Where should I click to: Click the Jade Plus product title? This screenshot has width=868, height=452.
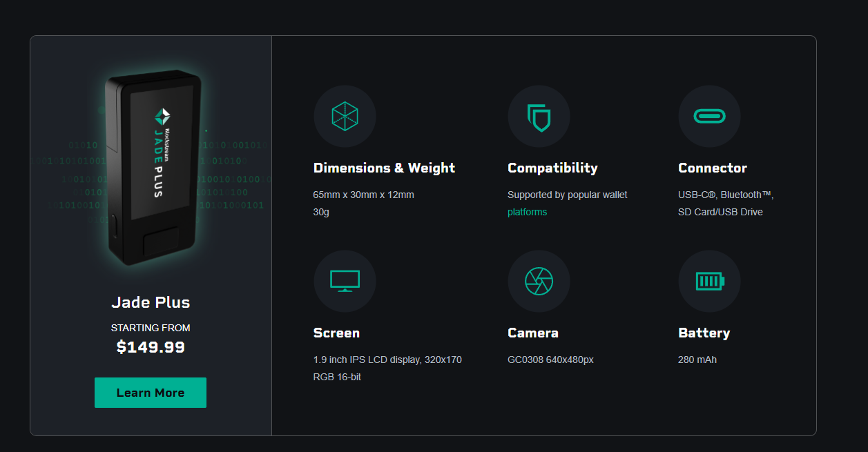coord(151,302)
